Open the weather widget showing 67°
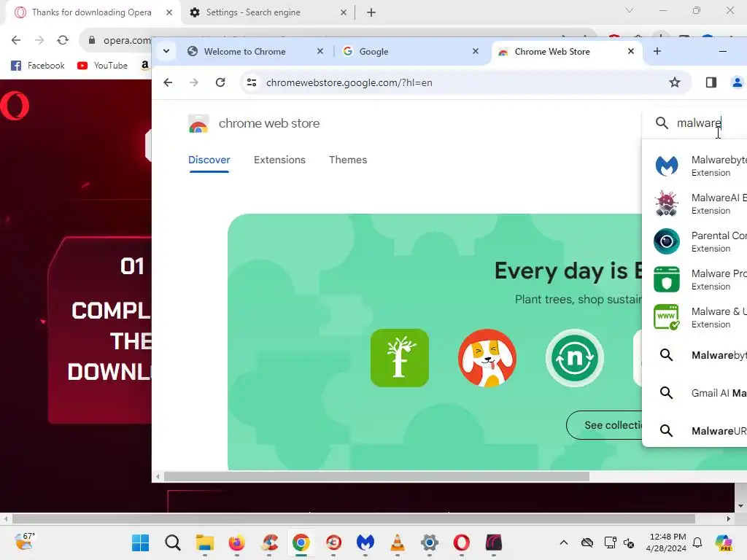This screenshot has height=560, width=747. (x=25, y=542)
